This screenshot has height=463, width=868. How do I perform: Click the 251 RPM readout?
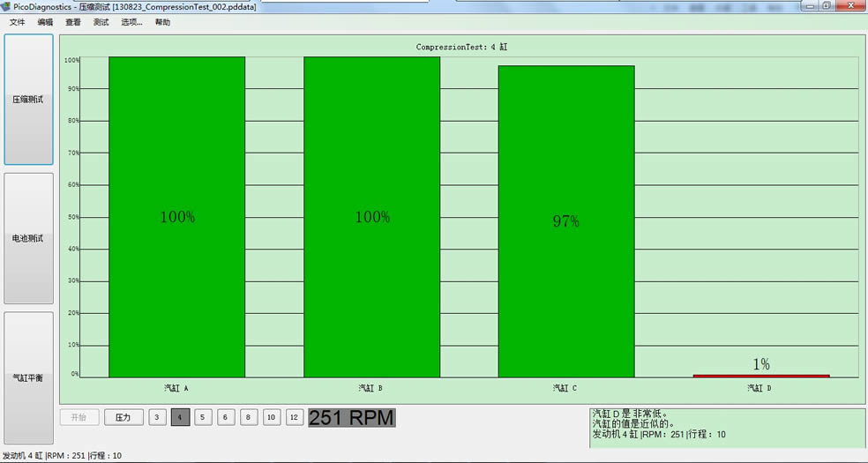pyautogui.click(x=351, y=417)
